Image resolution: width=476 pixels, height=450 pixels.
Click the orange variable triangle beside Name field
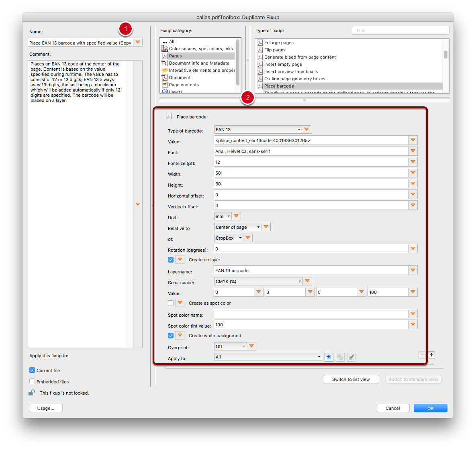tap(138, 43)
